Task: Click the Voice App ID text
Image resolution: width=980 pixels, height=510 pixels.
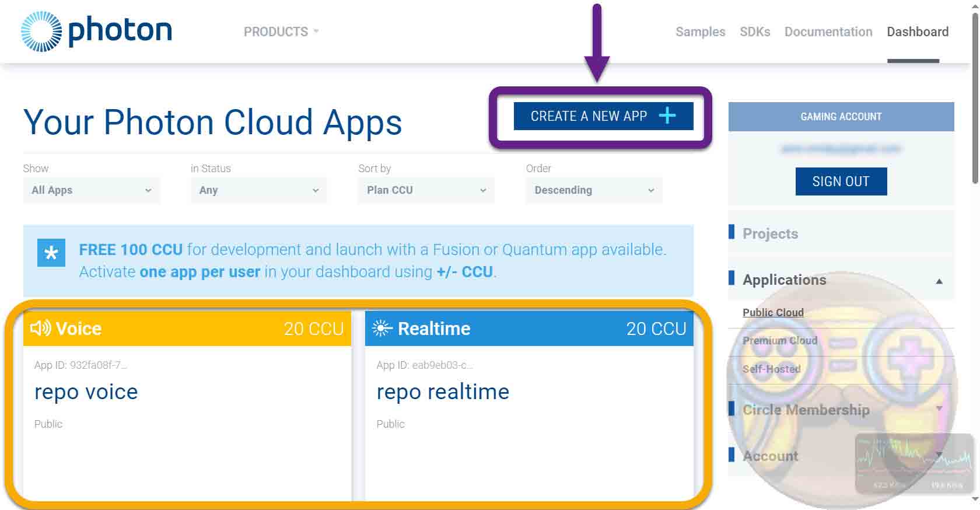Action: (80, 365)
